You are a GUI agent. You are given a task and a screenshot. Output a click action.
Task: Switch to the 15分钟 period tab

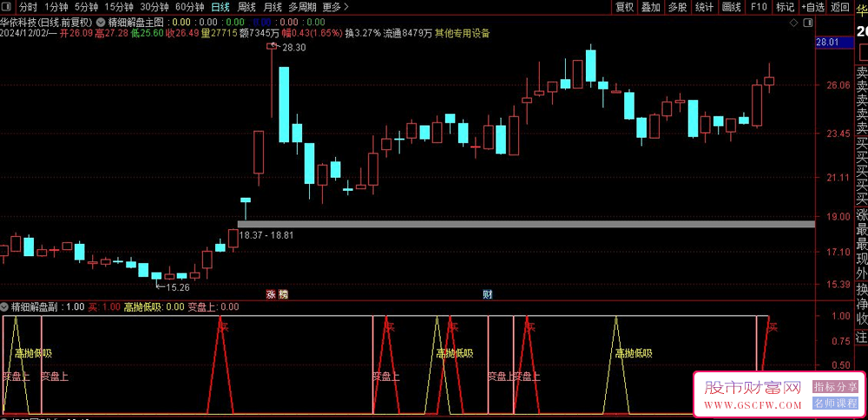pos(119,7)
